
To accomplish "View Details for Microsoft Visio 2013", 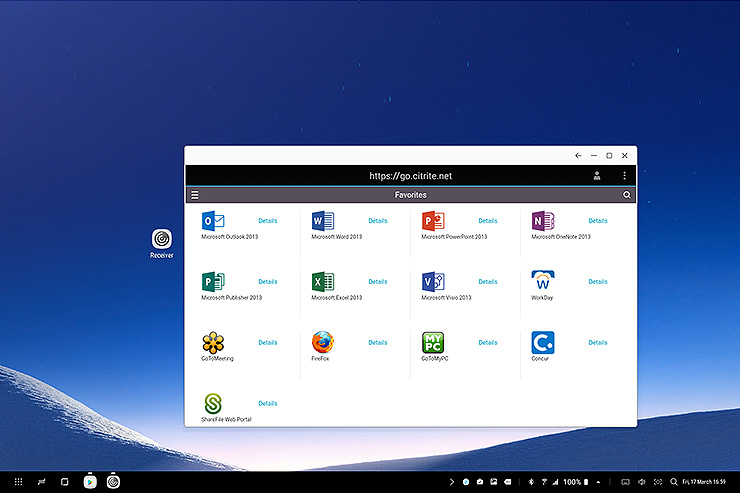I will coord(487,282).
